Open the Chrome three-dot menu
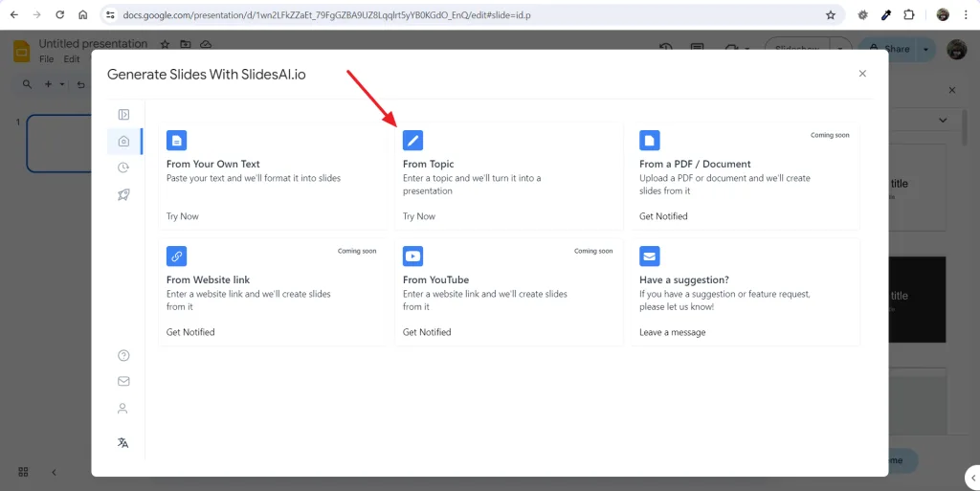The height and width of the screenshot is (491, 980). [967, 15]
